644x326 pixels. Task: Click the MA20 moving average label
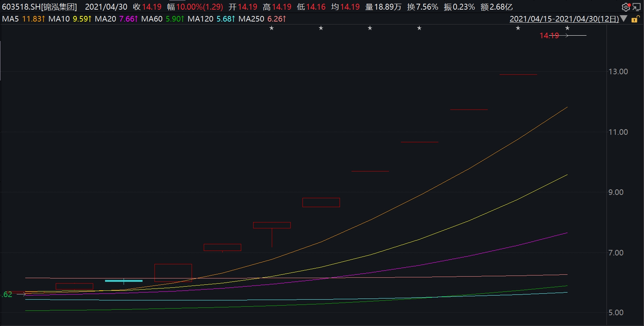[x=105, y=19]
